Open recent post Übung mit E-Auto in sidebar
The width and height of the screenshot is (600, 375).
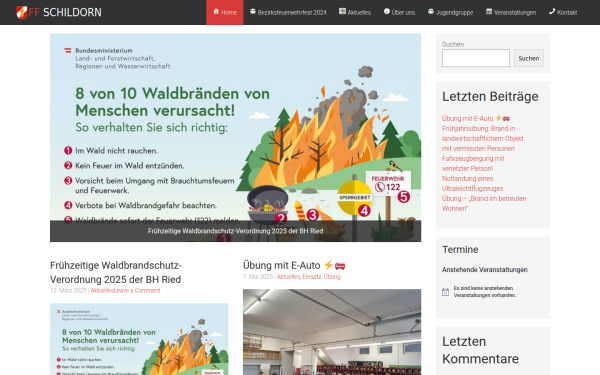pyautogui.click(x=476, y=119)
